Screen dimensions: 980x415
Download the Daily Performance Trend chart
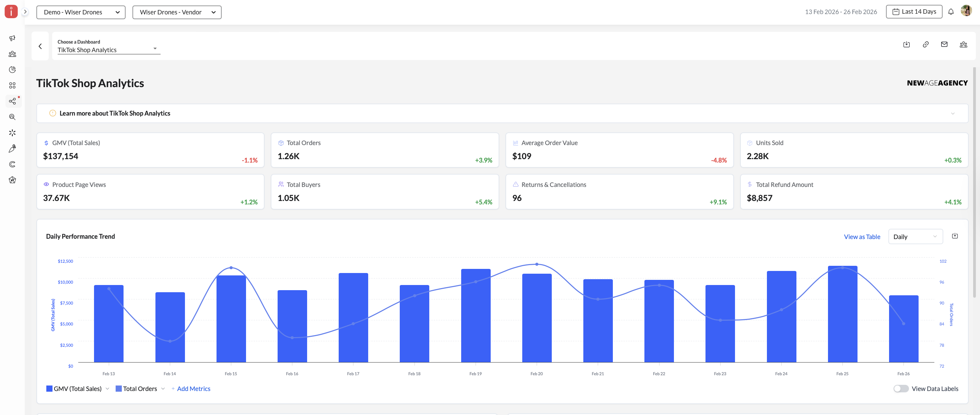[x=955, y=236]
